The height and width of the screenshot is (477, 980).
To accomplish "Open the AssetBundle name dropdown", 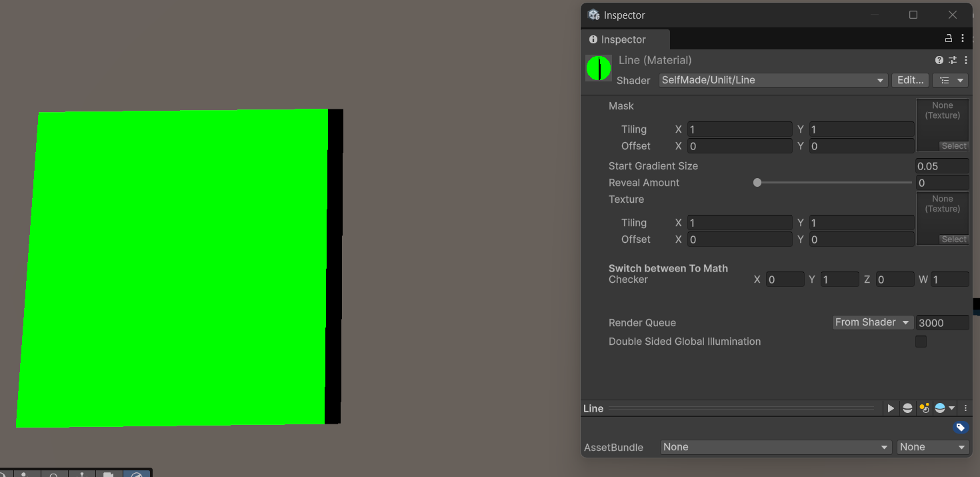I will pos(776,447).
